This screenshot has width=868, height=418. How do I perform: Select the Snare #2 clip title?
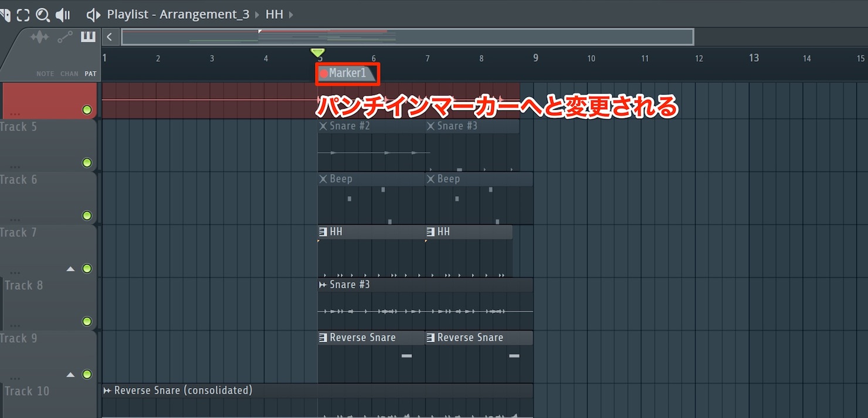pyautogui.click(x=350, y=126)
